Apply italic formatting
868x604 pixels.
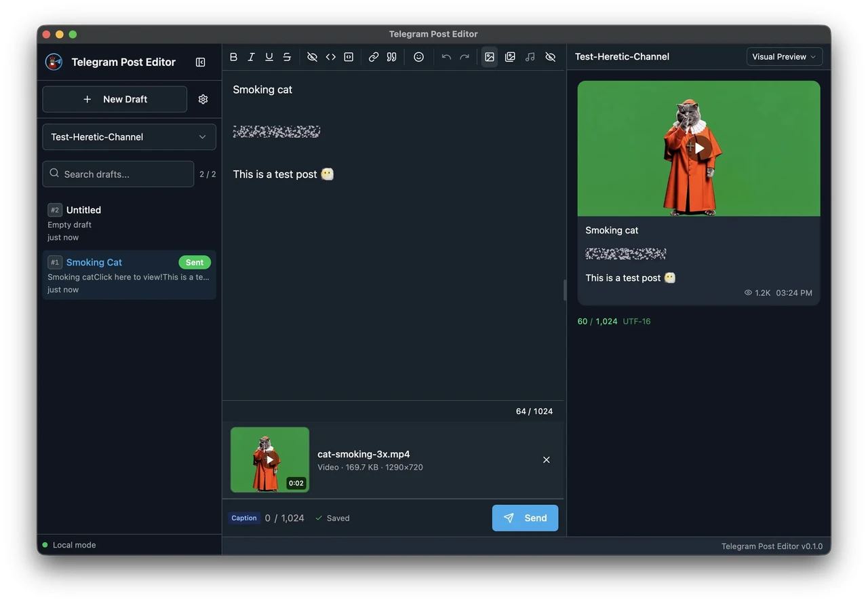(251, 57)
